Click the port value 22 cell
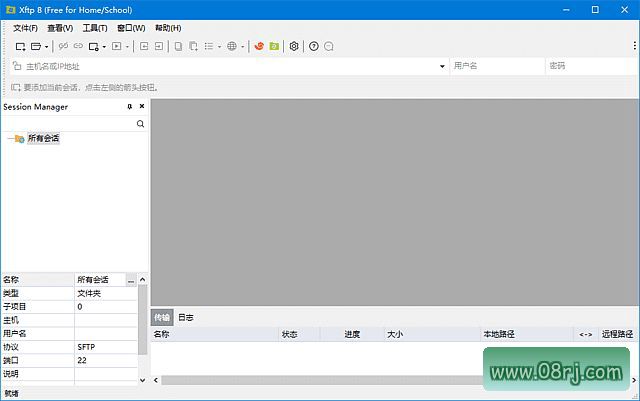The image size is (640, 401). (x=105, y=361)
